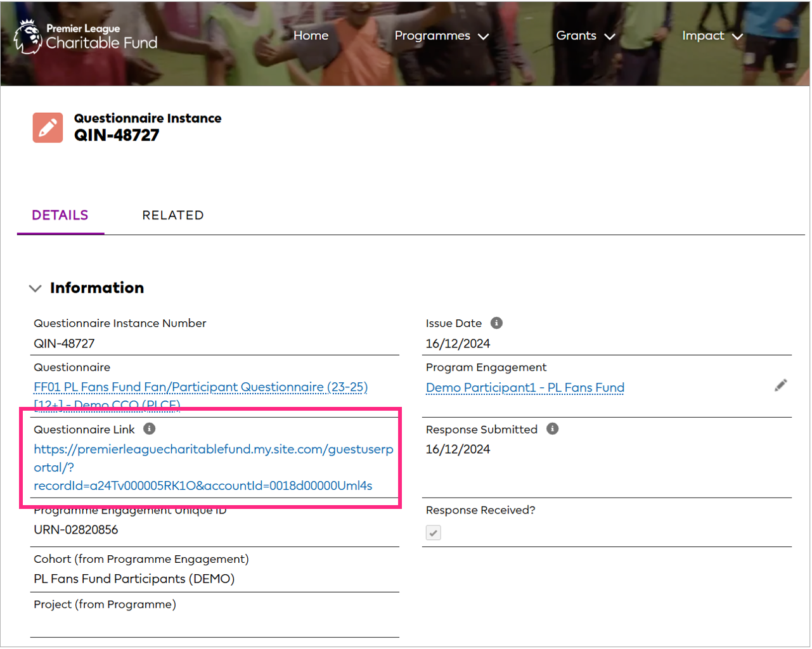Open the Demo Participant1 - PL Fans Fund link
Viewport: 812px width, 649px height.
point(525,388)
